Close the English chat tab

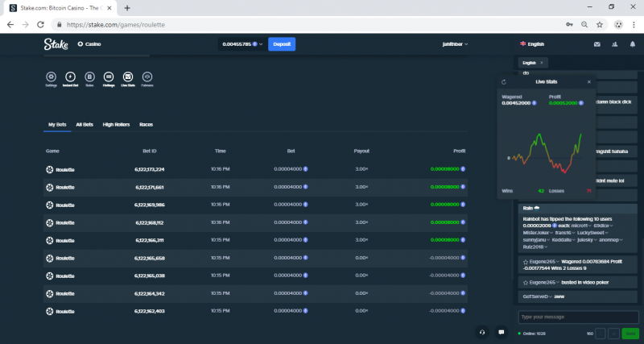tap(542, 63)
